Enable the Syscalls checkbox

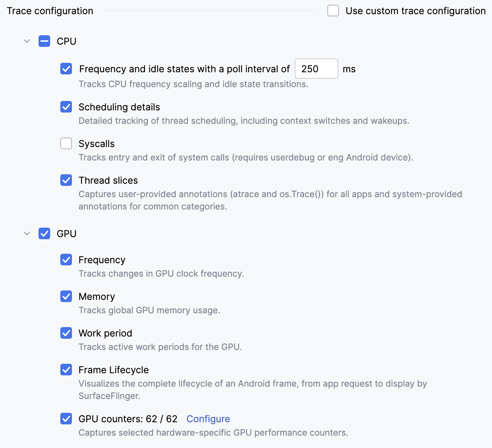pyautogui.click(x=66, y=143)
